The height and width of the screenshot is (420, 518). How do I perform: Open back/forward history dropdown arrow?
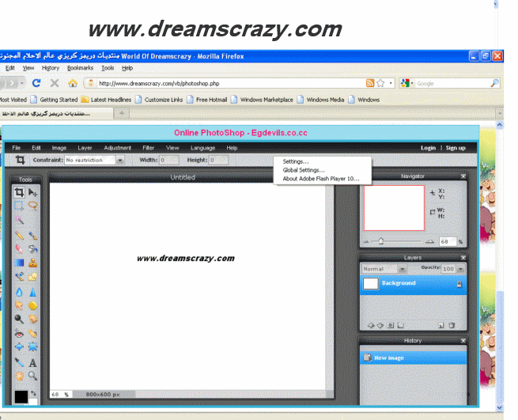tap(22, 83)
